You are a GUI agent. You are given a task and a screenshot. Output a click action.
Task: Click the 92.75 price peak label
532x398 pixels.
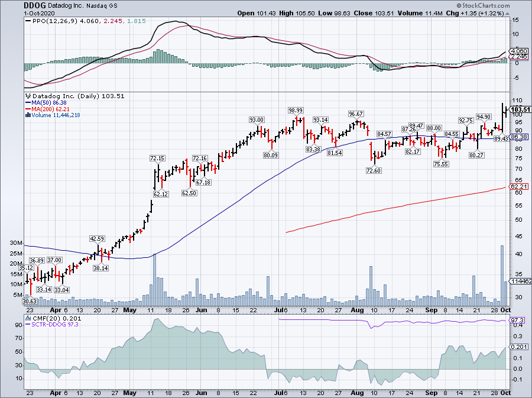[466, 121]
